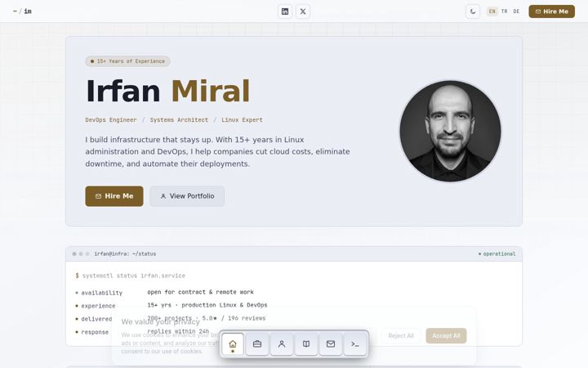This screenshot has height=368, width=588.
Task: Open book icon in bottom dock
Action: point(306,344)
